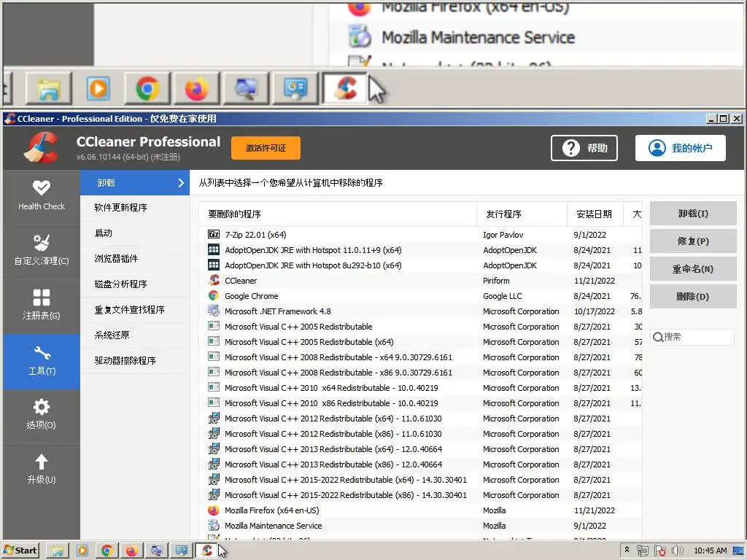Open Windows Explorer from the taskbar
Viewport: 747px width, 560px height.
tap(57, 551)
